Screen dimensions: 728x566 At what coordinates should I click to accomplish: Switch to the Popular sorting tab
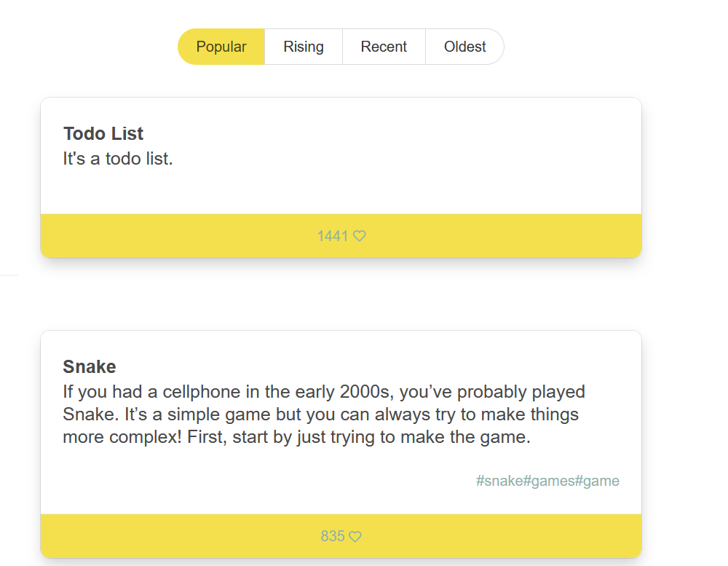pyautogui.click(x=221, y=47)
